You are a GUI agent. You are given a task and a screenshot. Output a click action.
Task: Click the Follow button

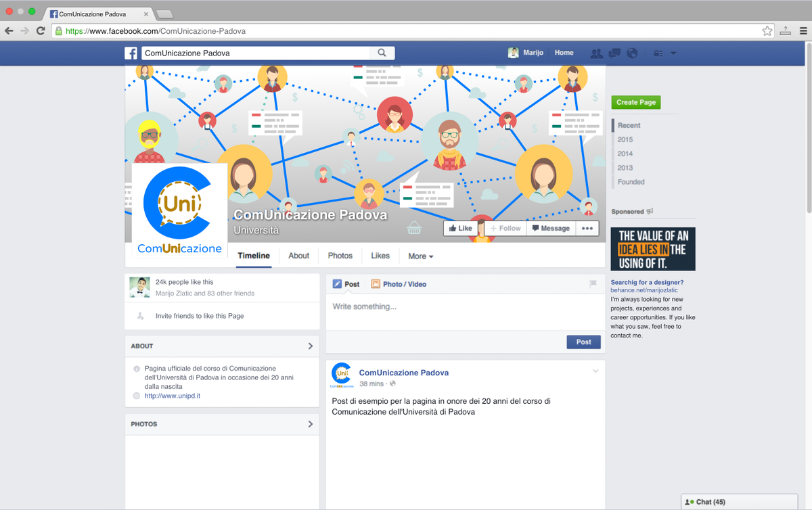point(505,229)
